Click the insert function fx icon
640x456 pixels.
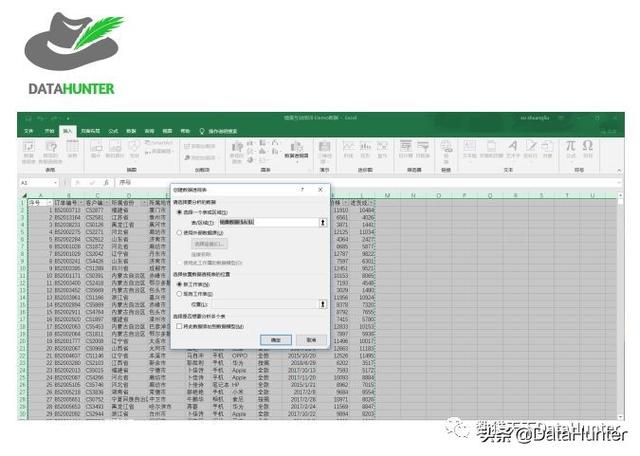tap(106, 182)
